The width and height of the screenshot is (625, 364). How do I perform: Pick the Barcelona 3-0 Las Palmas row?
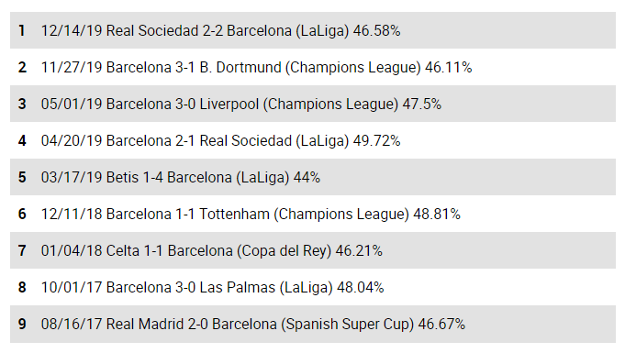(x=313, y=287)
